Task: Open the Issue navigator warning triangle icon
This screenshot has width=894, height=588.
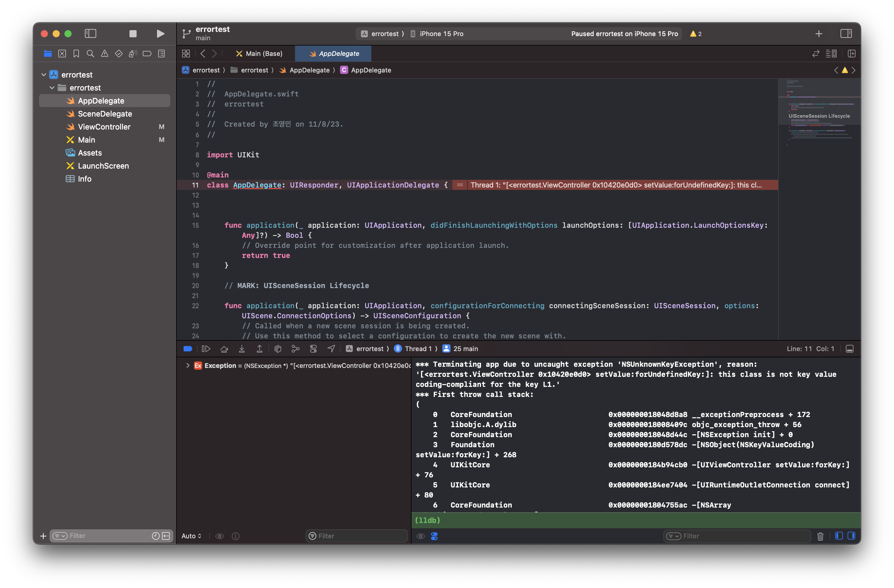Action: coord(104,54)
